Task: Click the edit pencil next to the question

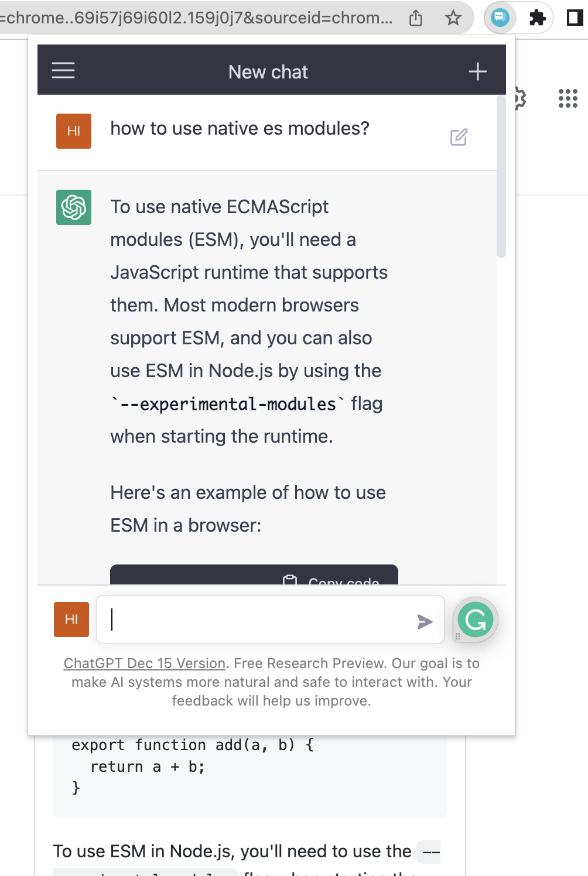Action: [x=459, y=138]
